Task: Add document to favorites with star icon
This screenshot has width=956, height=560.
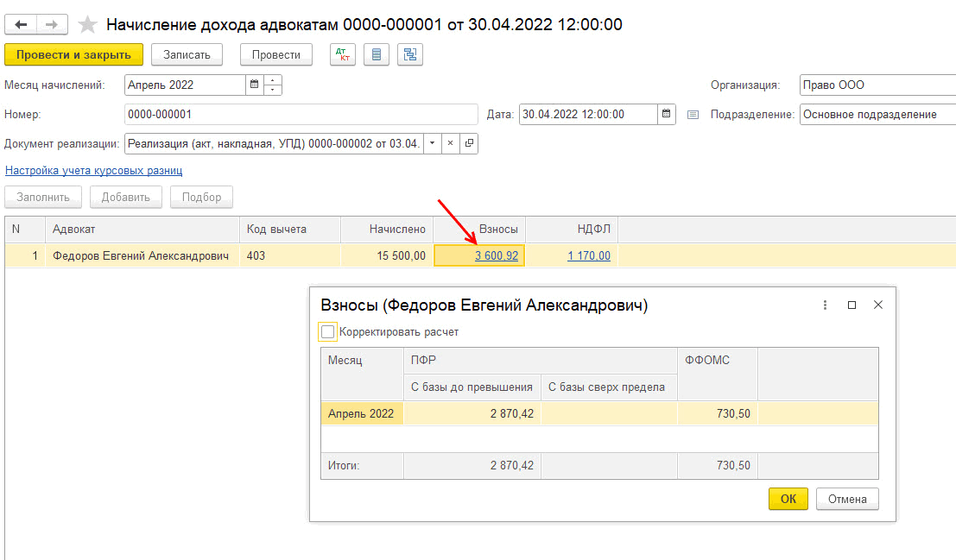Action: click(87, 25)
